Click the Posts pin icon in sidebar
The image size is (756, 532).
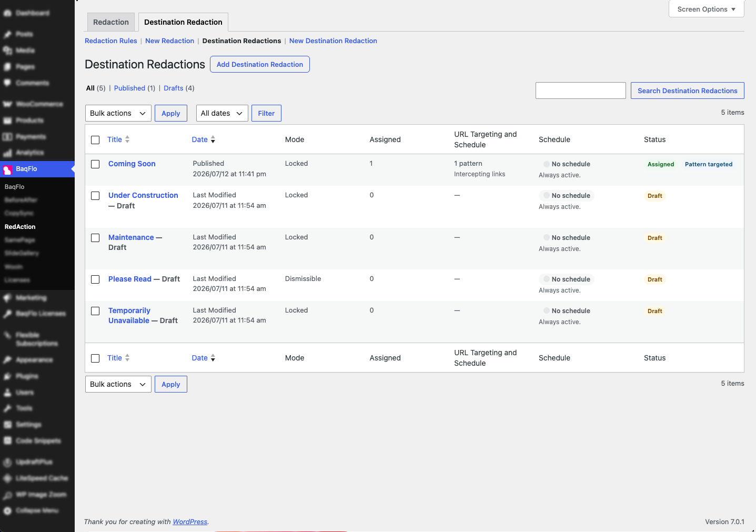[8, 34]
